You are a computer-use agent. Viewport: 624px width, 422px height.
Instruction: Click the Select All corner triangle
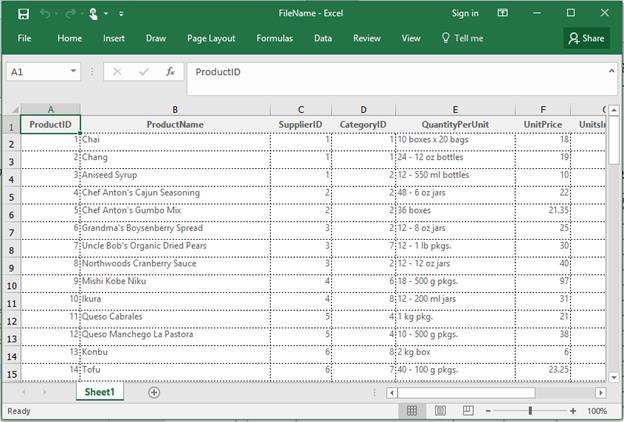click(x=14, y=109)
